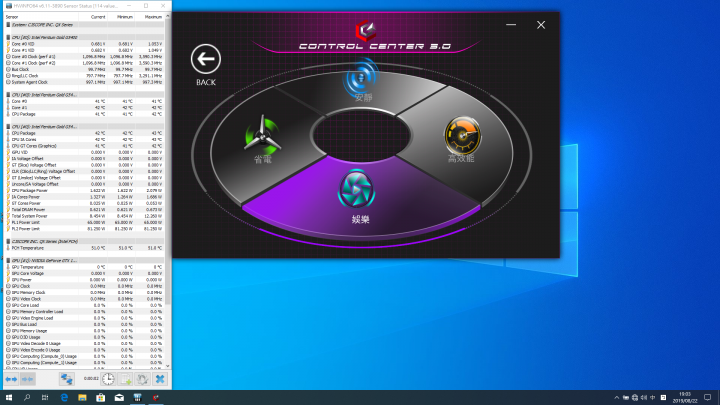Select the 高效能 performance gauge icon
The image size is (720, 405).
pyautogui.click(x=462, y=135)
